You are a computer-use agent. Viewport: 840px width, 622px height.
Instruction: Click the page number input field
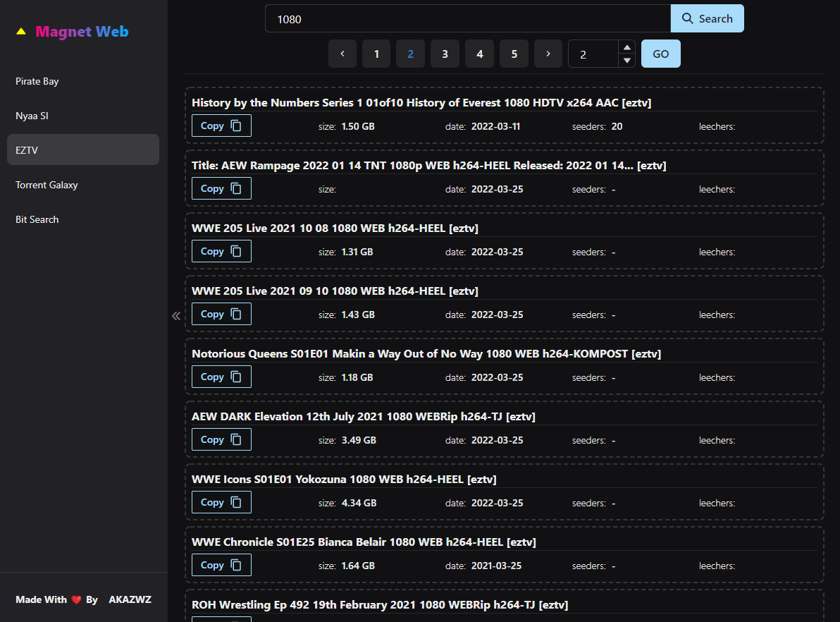pyautogui.click(x=593, y=54)
